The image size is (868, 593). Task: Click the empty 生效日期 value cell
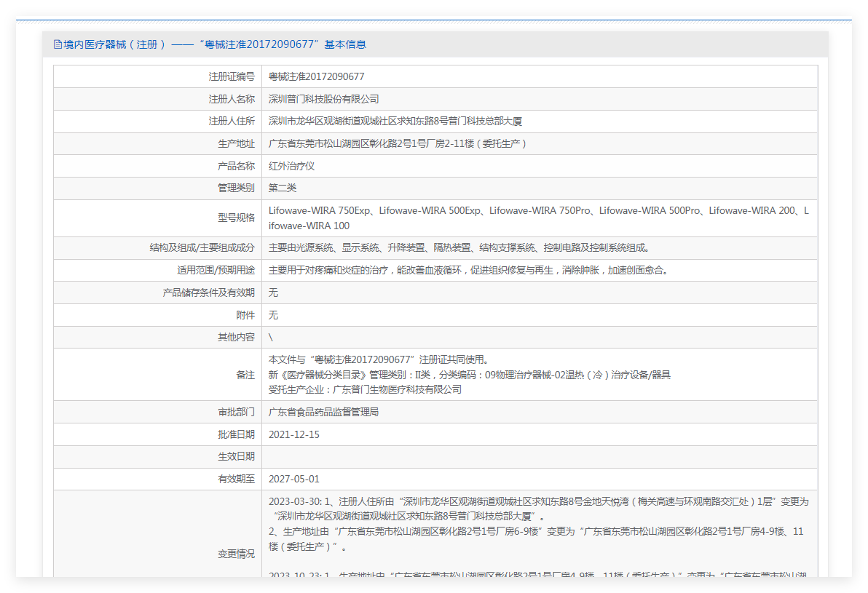tap(539, 456)
